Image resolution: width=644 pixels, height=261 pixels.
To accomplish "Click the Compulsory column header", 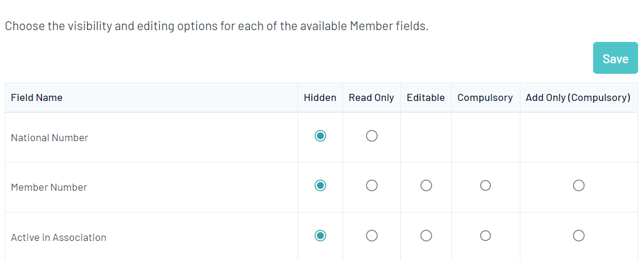I will (485, 98).
